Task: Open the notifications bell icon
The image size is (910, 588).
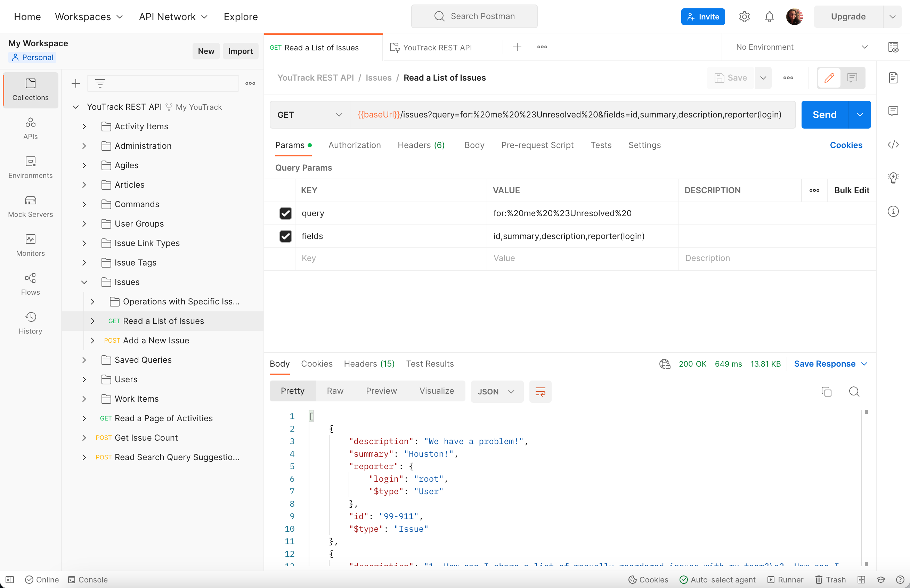Action: tap(769, 17)
